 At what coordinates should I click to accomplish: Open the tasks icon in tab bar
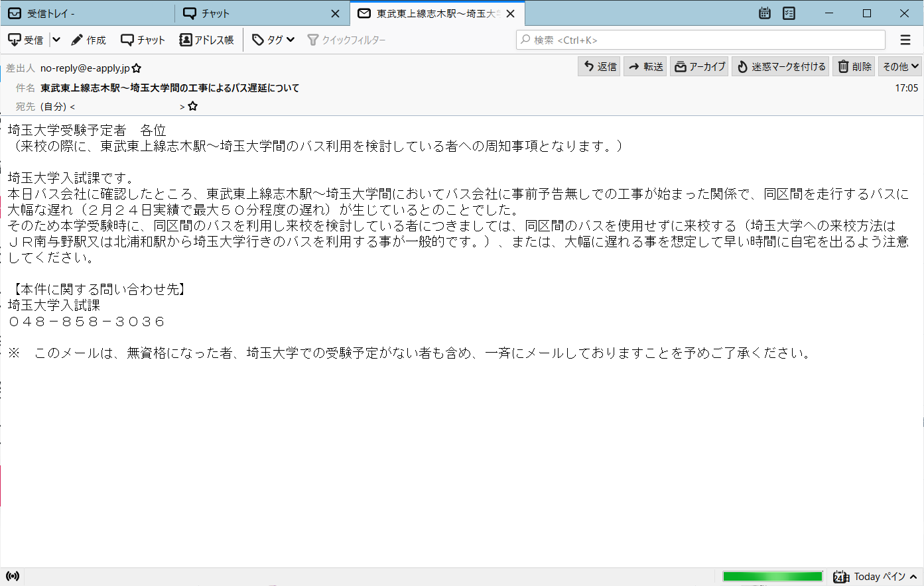pyautogui.click(x=789, y=13)
